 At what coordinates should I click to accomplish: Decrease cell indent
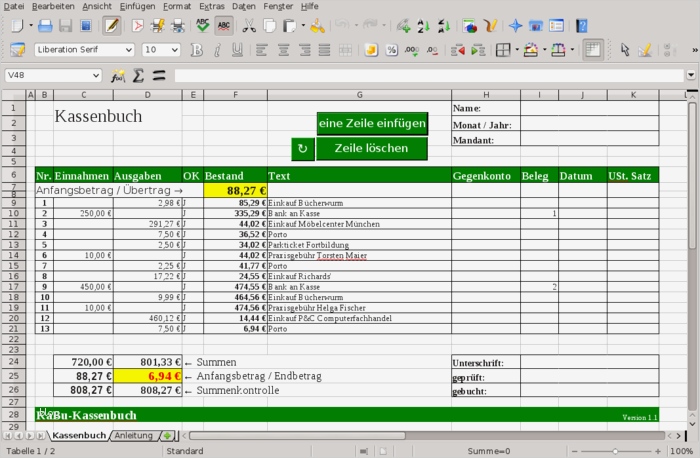click(458, 50)
